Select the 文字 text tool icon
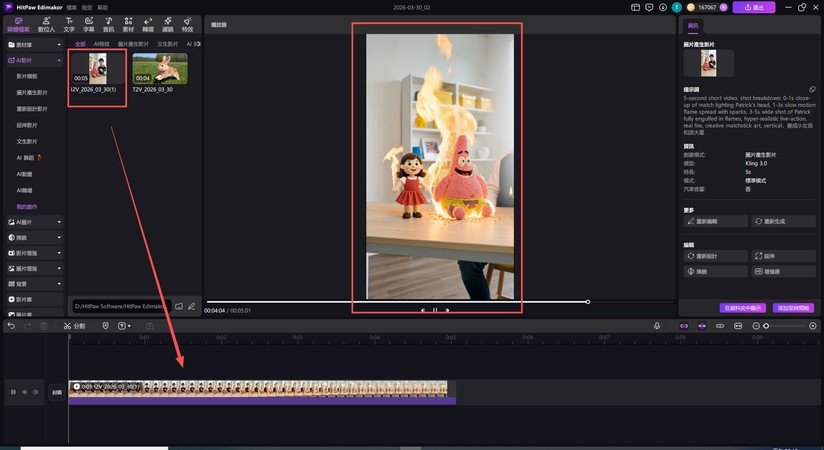Viewport: 824px width, 450px height. coord(69,21)
